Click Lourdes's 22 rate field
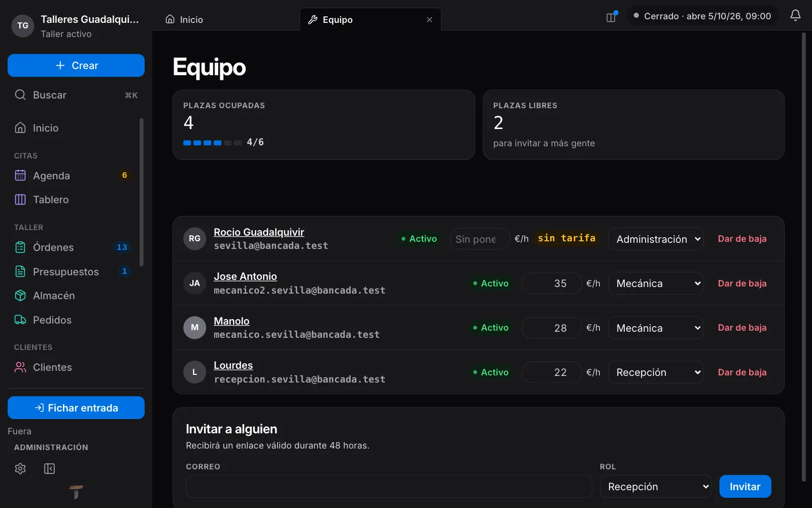Viewport: 812px width, 508px height. [552, 372]
